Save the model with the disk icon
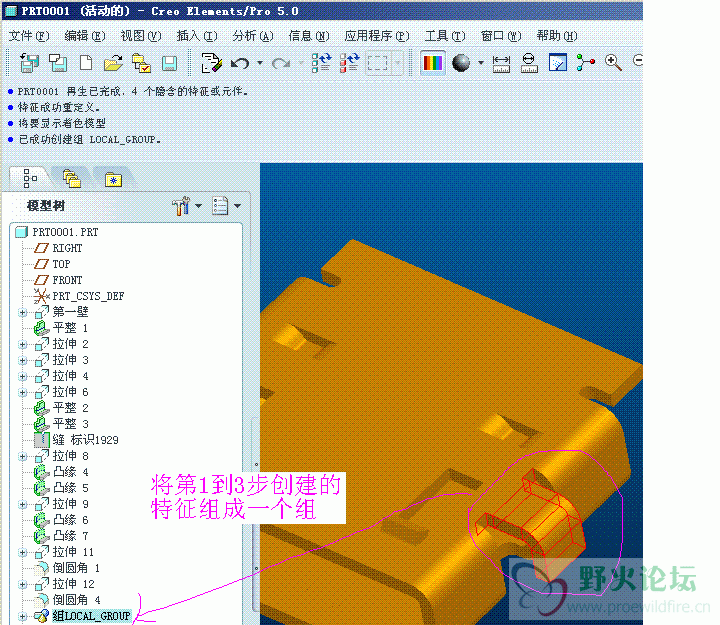The image size is (720, 625). [x=169, y=63]
